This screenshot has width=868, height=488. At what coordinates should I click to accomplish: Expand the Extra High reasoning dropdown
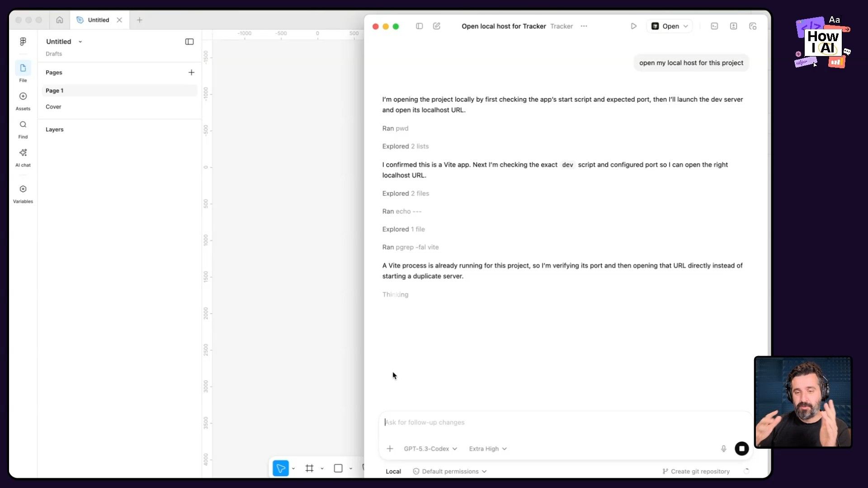(488, 449)
